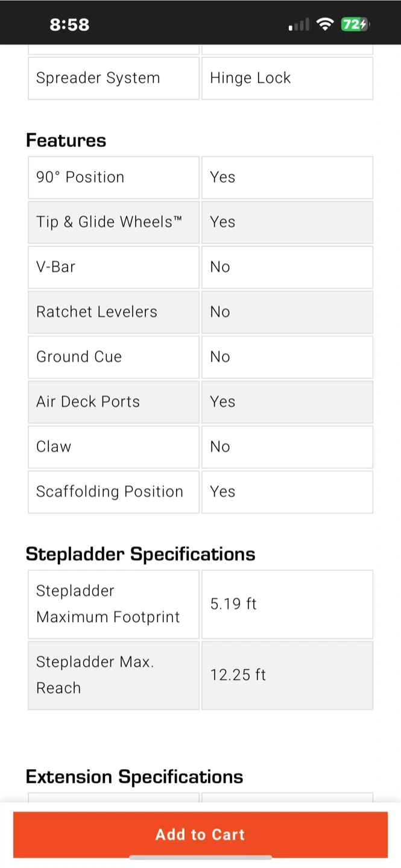401x868 pixels.
Task: Tap the Features section heading
Action: (x=66, y=140)
